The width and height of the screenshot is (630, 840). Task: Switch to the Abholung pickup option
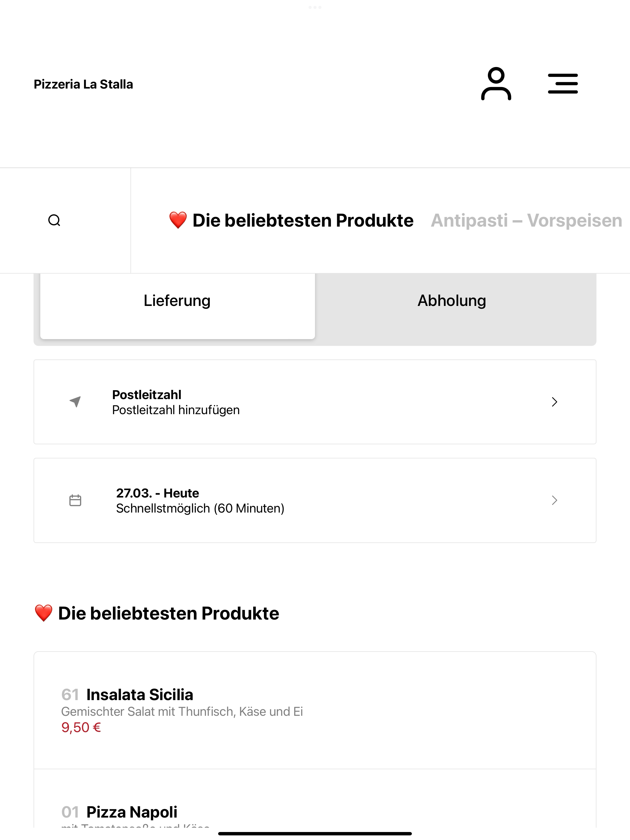[x=452, y=301]
